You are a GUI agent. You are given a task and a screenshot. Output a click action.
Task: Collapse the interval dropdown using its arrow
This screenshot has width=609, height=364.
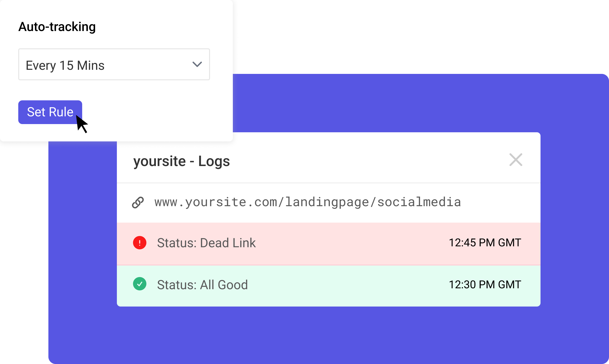197,65
